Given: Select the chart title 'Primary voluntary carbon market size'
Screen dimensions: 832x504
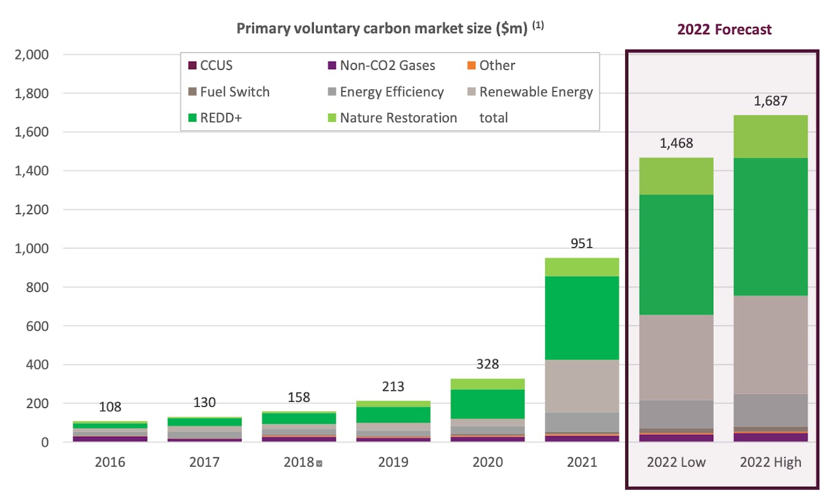Looking at the screenshot, I should pos(382,29).
